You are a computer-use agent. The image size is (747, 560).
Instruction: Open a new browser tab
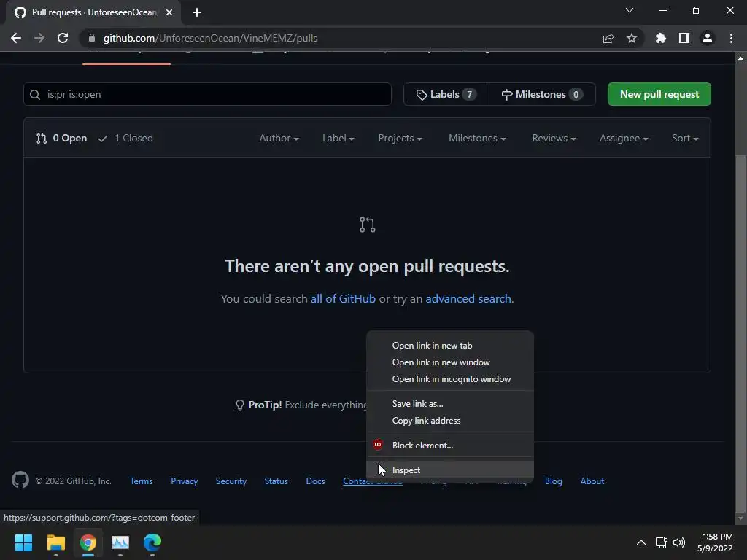tap(197, 12)
